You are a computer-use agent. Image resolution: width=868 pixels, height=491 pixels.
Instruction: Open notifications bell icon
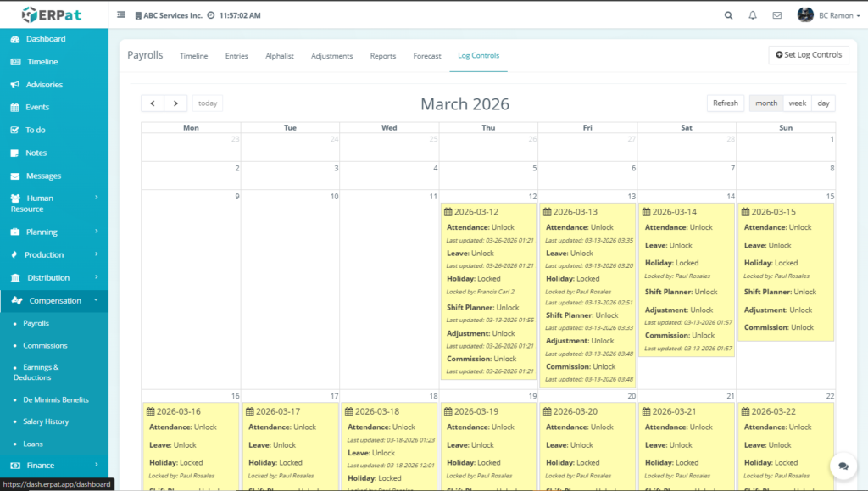753,15
